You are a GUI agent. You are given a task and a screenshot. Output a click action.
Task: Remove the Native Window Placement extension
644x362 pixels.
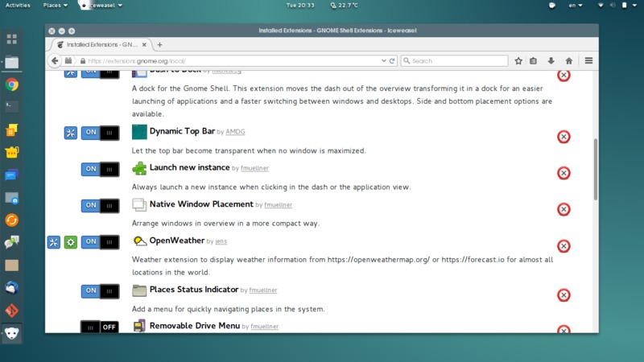click(563, 209)
